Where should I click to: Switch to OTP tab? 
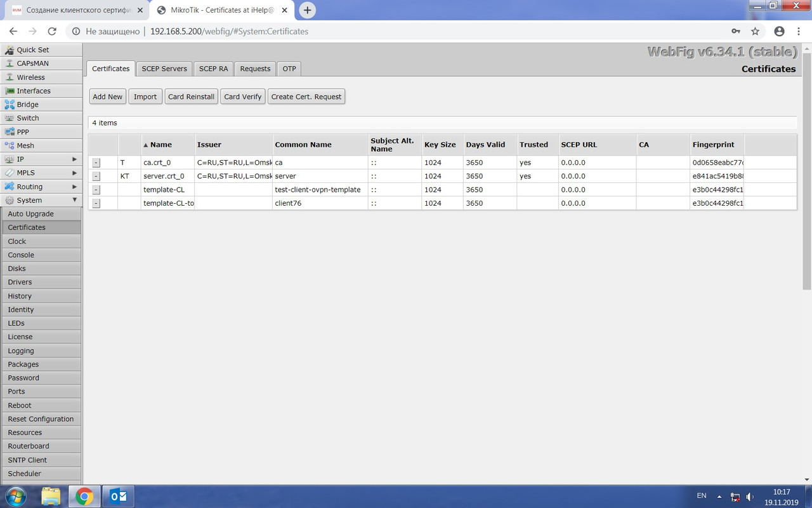289,69
